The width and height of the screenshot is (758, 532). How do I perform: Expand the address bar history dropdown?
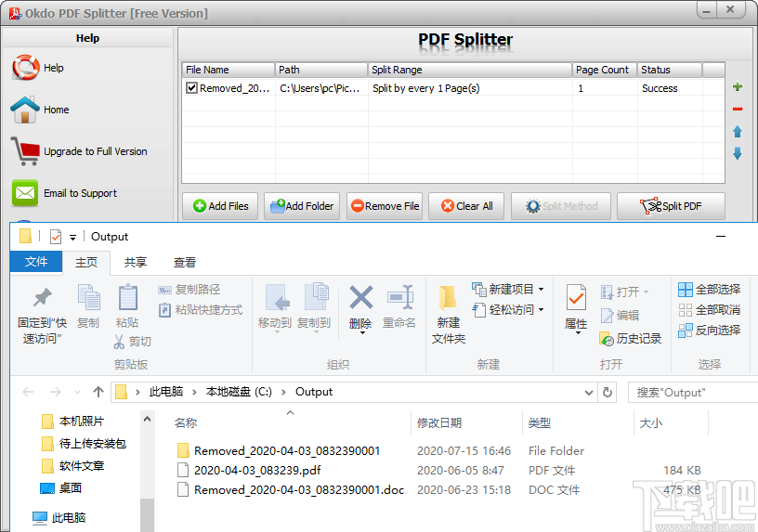[589, 393]
